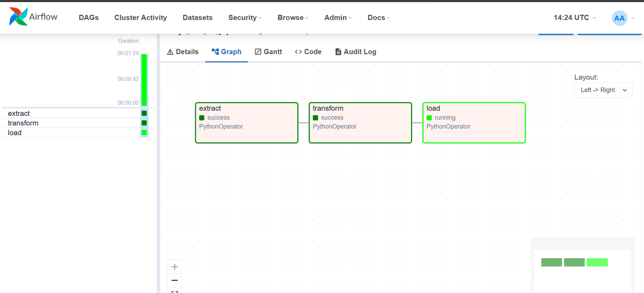Click the graph minimap preview

pyautogui.click(x=583, y=265)
